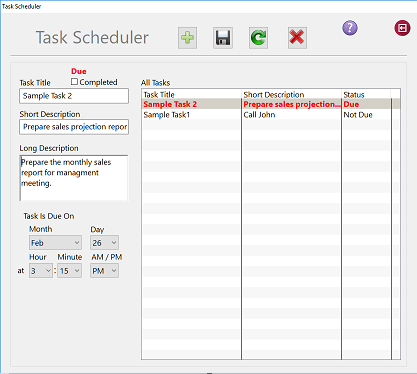Click the Task Title column header
The image size is (417, 374).
[191, 94]
